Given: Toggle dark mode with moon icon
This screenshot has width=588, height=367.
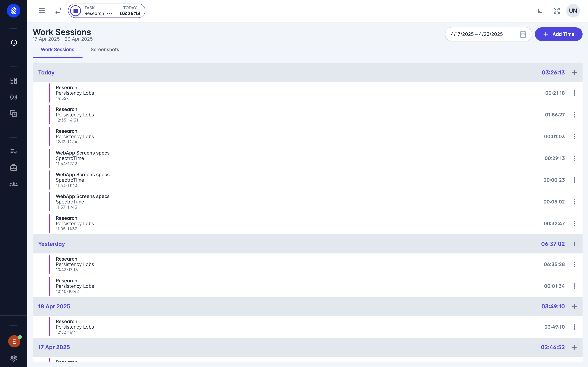Looking at the screenshot, I should point(540,11).
